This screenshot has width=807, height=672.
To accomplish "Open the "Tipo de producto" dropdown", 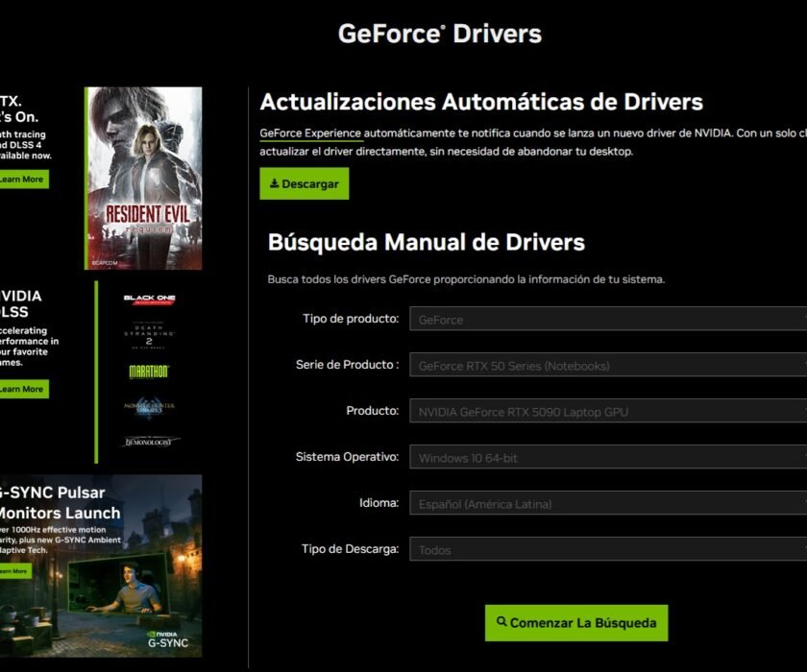I will [611, 320].
